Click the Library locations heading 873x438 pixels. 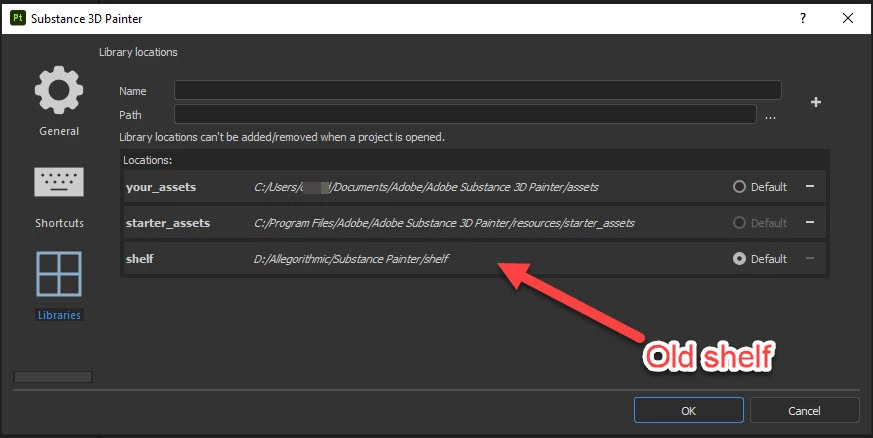pyautogui.click(x=138, y=52)
